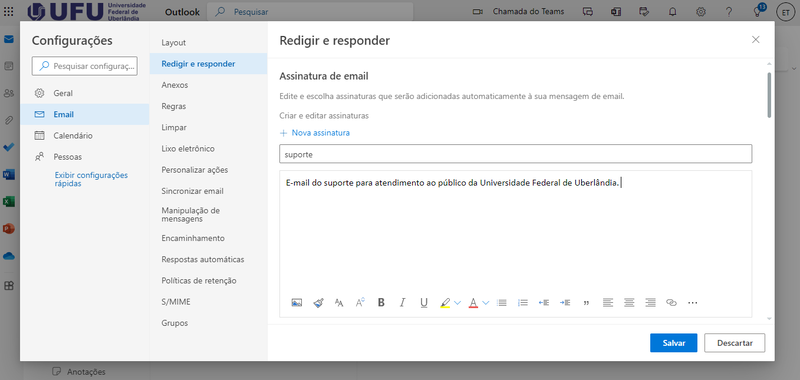Open Lixo eletrônico settings section
The image size is (800, 380).
pos(208,148)
